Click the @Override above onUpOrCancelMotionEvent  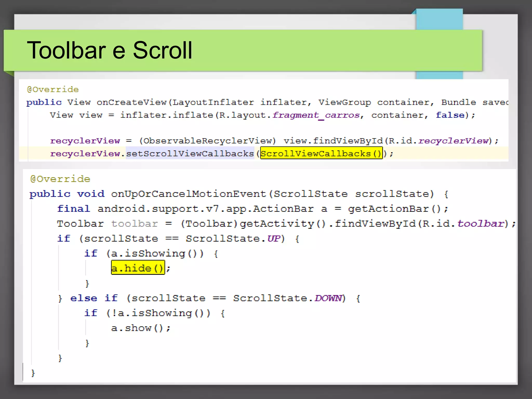(60, 179)
